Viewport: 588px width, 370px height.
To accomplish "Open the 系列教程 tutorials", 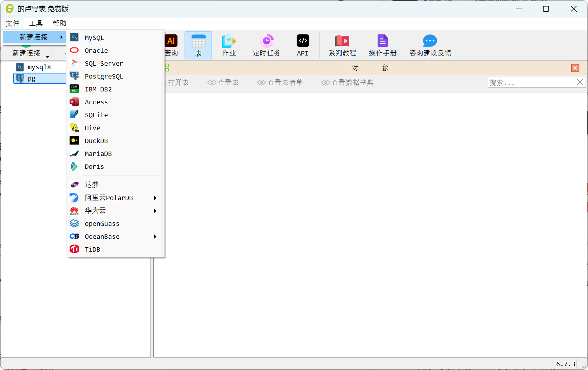I will point(342,45).
